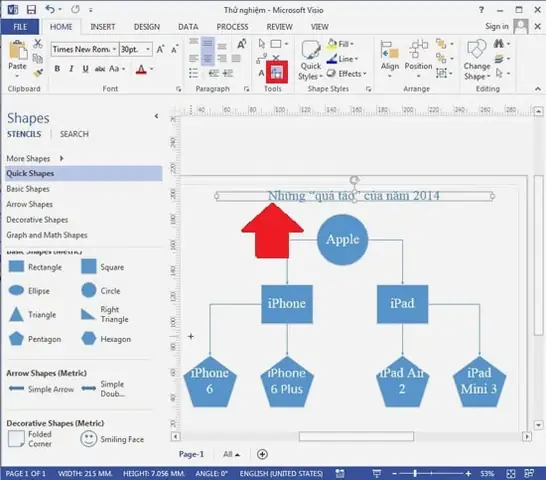Increase font size with the grow icon
The height and width of the screenshot is (480, 546).
tap(160, 49)
